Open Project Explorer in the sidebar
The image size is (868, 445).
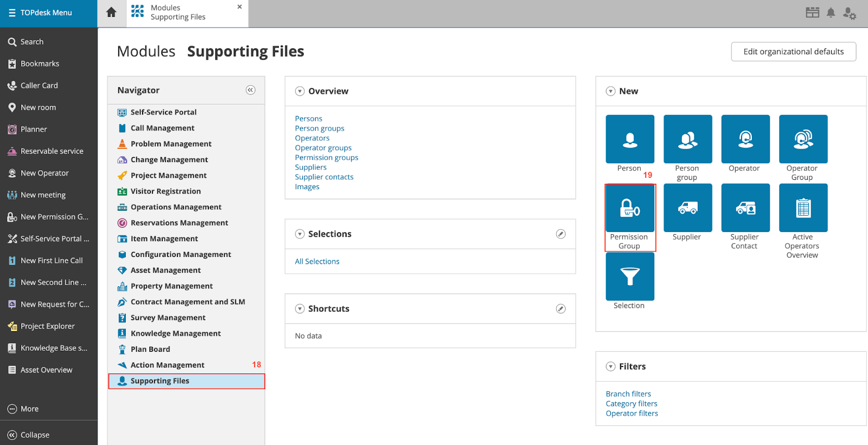click(x=49, y=326)
